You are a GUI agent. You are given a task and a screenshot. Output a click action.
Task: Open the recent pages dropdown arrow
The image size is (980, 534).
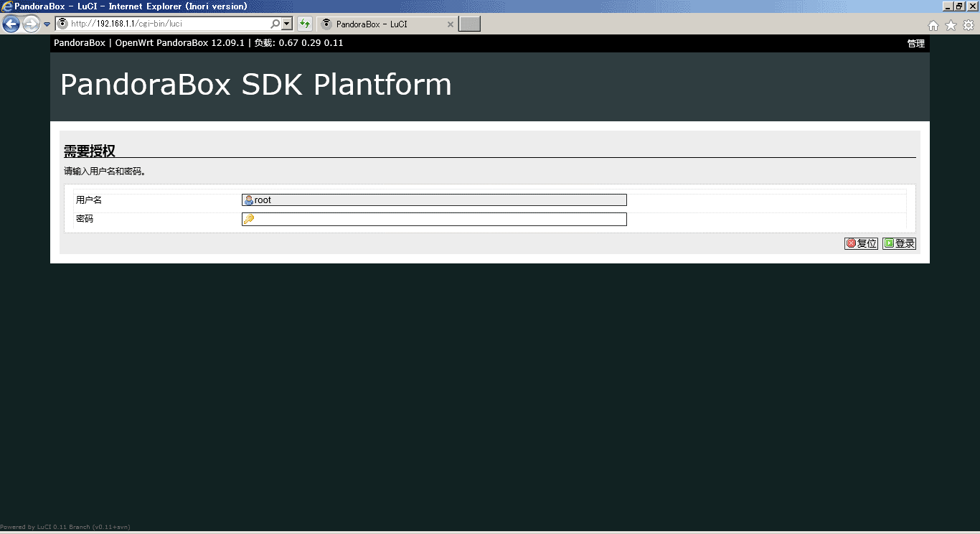point(47,24)
